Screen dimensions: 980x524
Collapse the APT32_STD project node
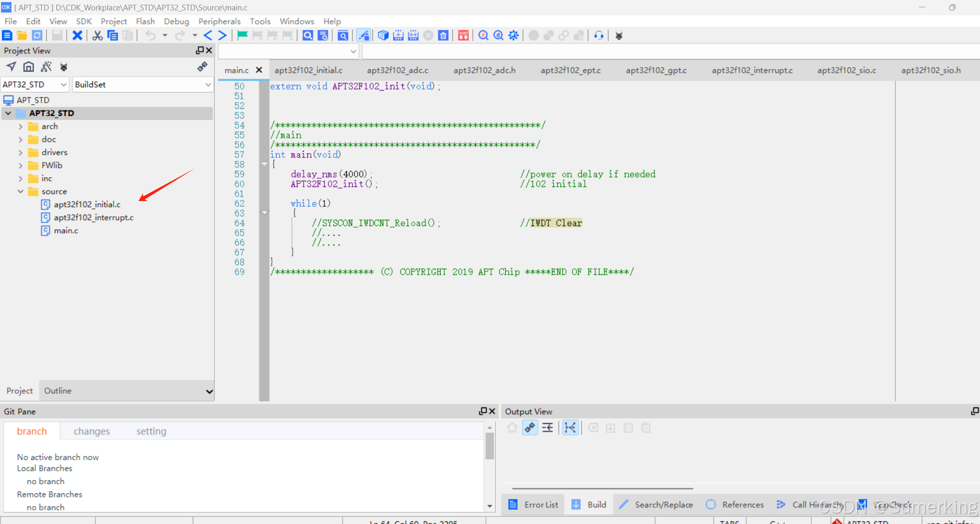point(8,113)
